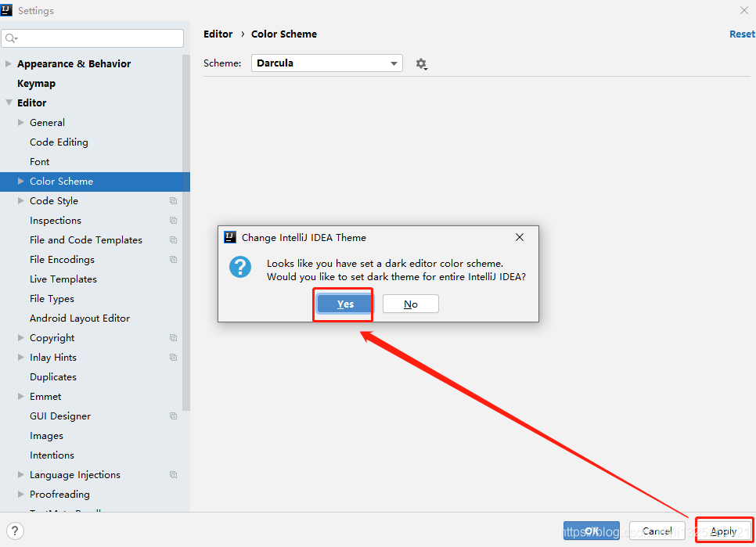Click copy icon beside Language Injections
Screen dimensions: 756x547
tap(173, 475)
